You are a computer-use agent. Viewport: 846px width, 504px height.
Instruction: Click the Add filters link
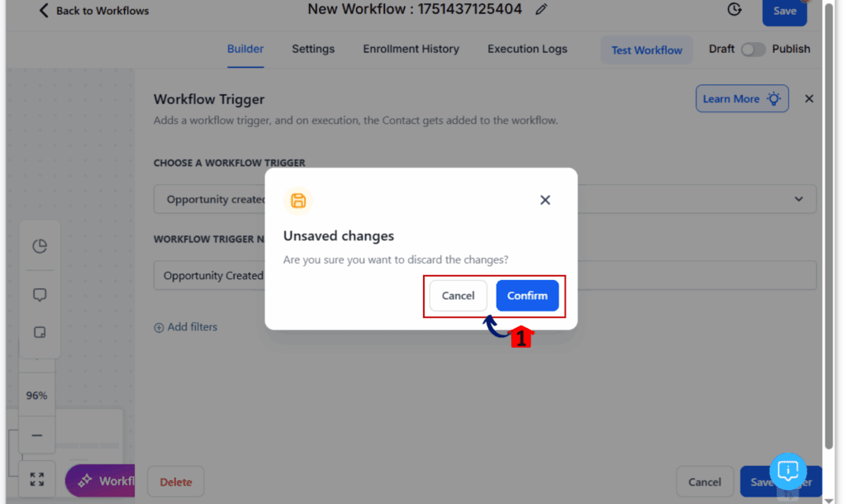point(186,327)
